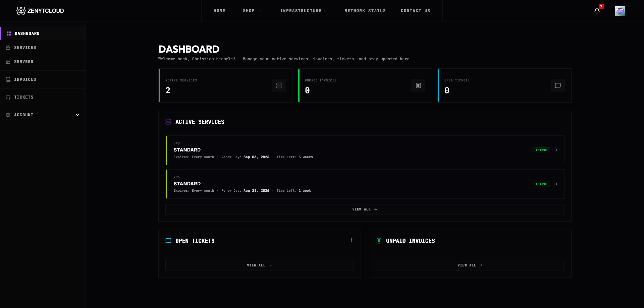Click the Open Tickets chat bubble card icon
The width and height of the screenshot is (644, 308).
coord(558,85)
